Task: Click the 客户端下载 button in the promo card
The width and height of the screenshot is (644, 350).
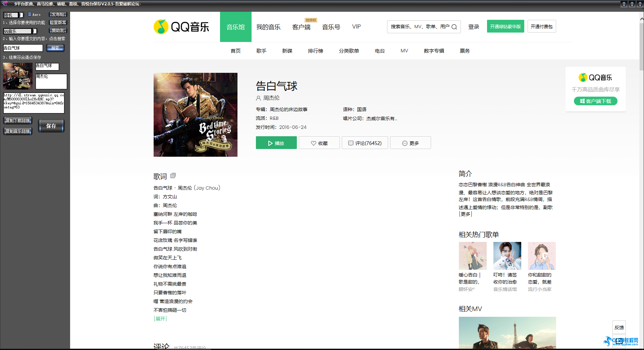Action: pyautogui.click(x=596, y=101)
